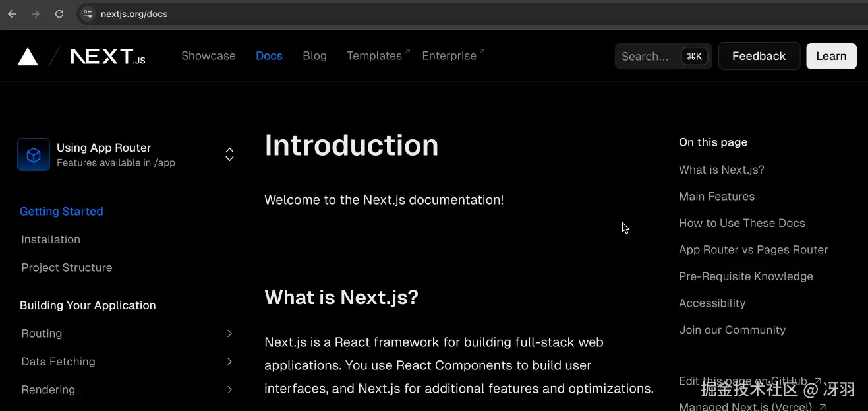Open the Showcase nav item
This screenshot has width=868, height=411.
tap(208, 56)
